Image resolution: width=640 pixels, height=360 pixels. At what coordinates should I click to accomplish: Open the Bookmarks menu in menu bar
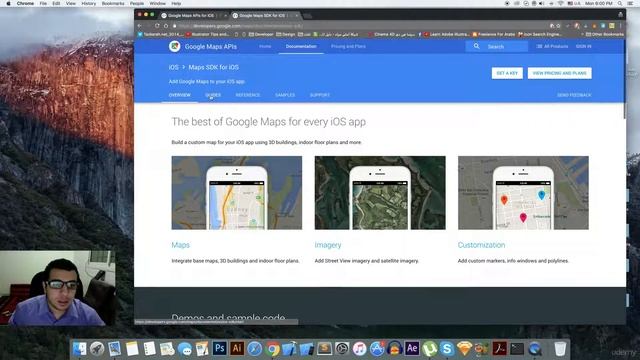(113, 3)
